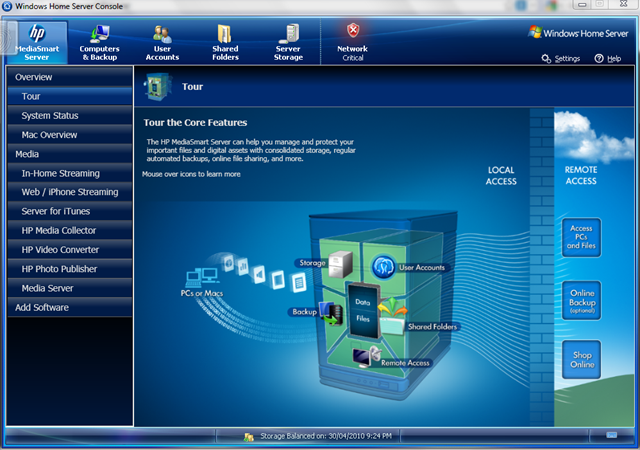
Task: Open Web / iPhone Streaming page
Action: coord(70,192)
